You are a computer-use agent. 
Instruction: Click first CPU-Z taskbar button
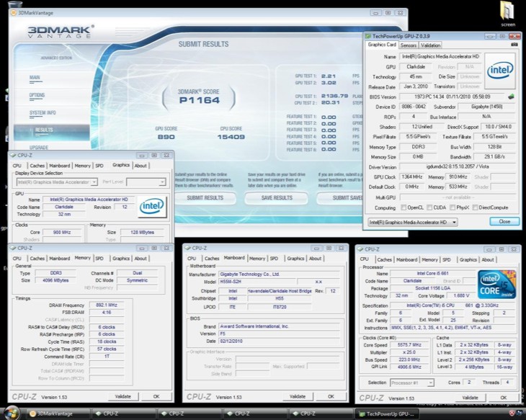[124, 414]
